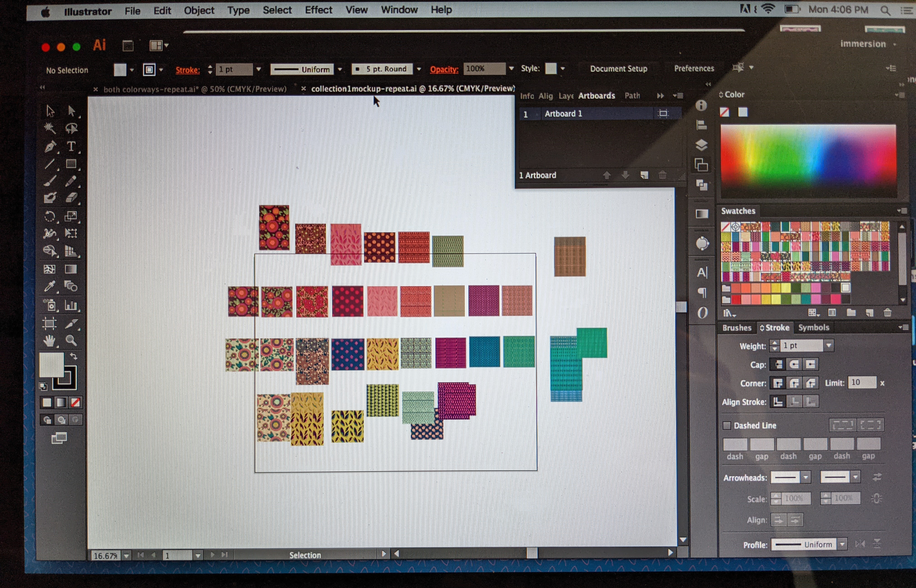Activate the Hand tool
Screen dimensions: 916x588
click(x=50, y=341)
